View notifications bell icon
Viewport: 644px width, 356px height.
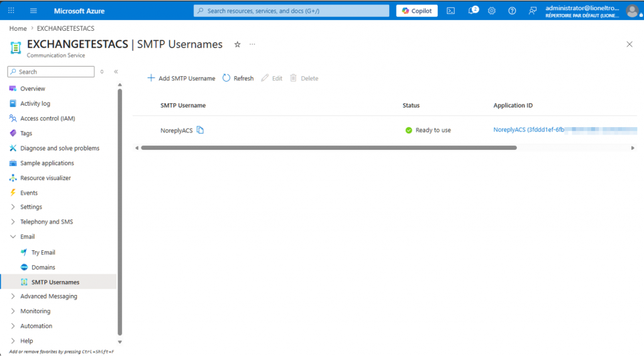pos(472,11)
